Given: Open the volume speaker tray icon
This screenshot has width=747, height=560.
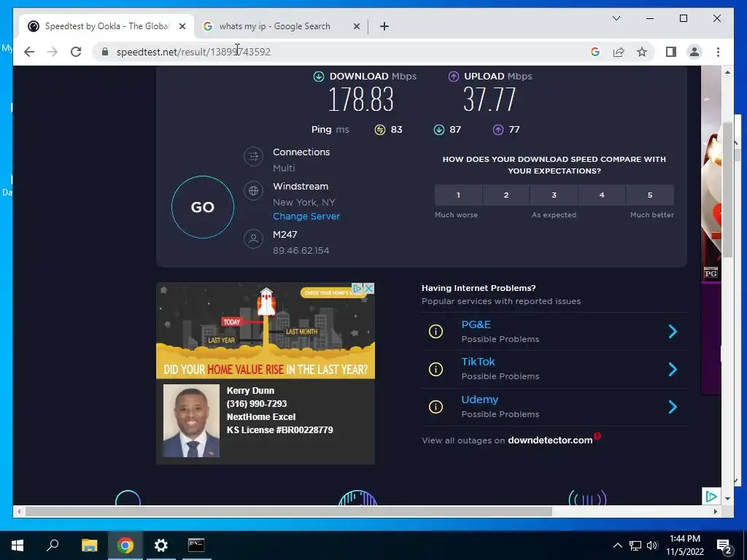Looking at the screenshot, I should pyautogui.click(x=652, y=545).
